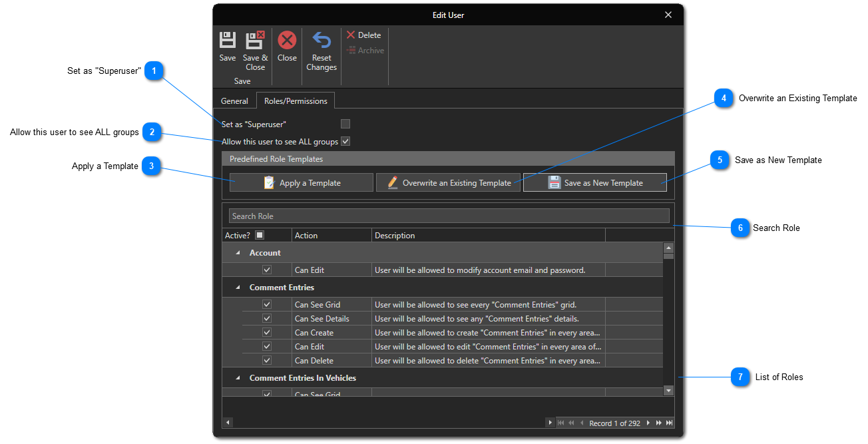Collapse the Account role group
Screen dimensions: 868x444
238,253
